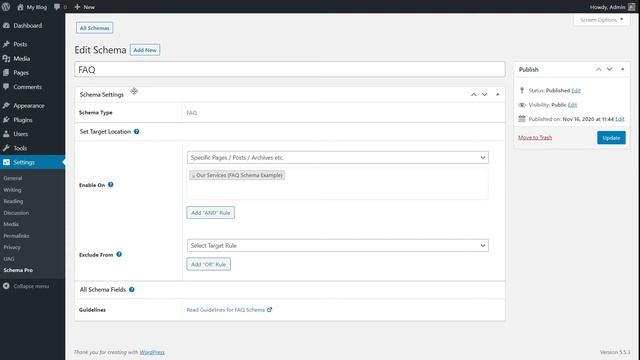Open Schema Pro submenu
The image size is (640, 360).
tap(18, 270)
